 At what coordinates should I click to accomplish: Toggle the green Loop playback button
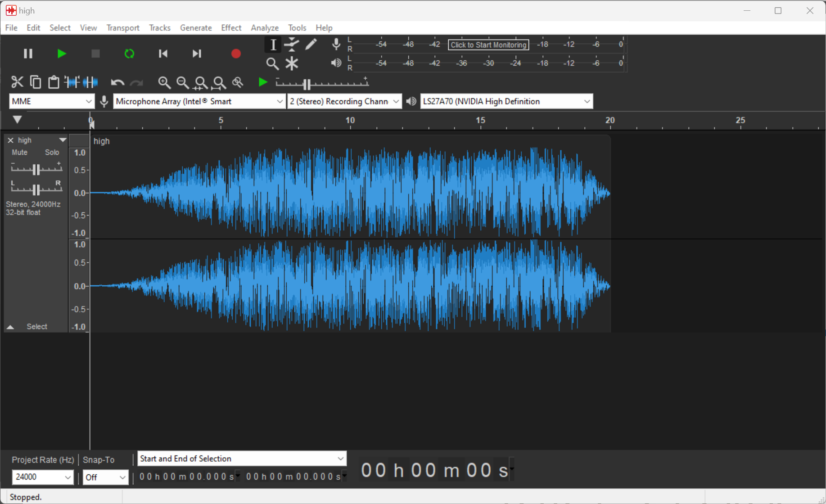pos(129,54)
